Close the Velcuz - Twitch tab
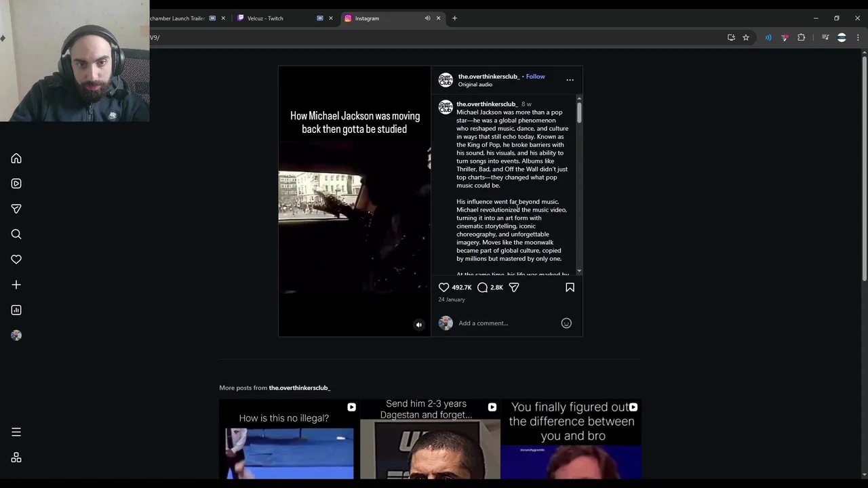 pyautogui.click(x=331, y=18)
